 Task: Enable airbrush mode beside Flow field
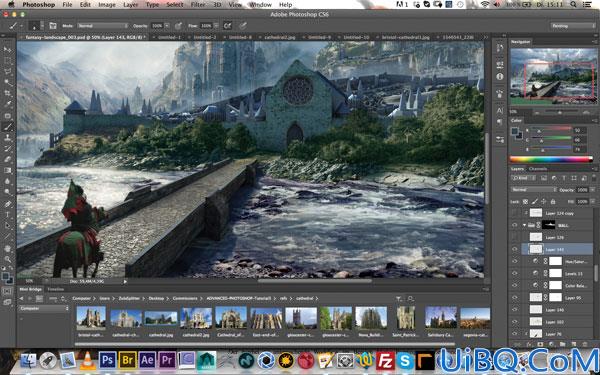pyautogui.click(x=227, y=26)
